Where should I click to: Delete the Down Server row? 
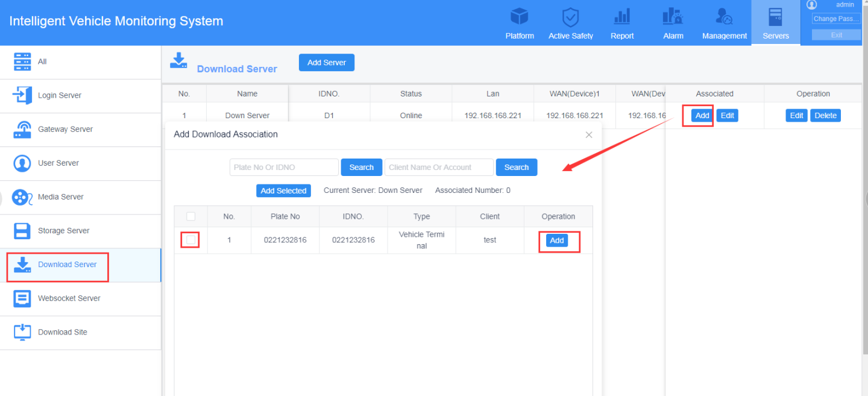click(x=826, y=115)
